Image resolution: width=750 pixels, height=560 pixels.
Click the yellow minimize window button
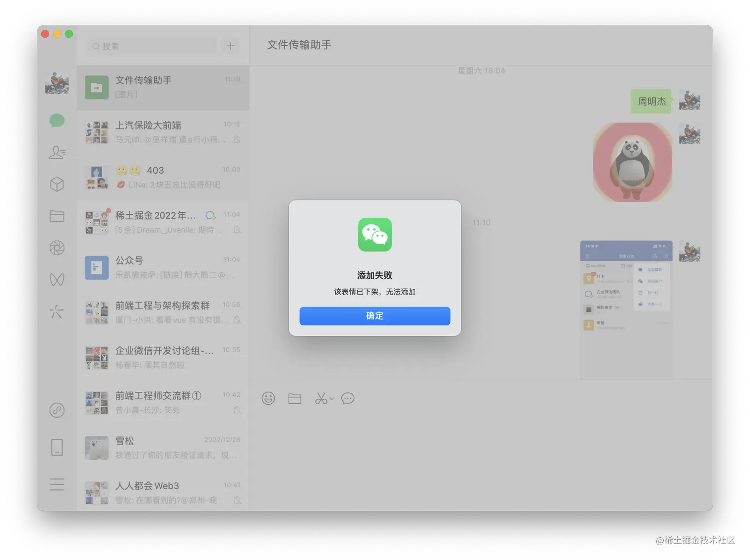(57, 34)
